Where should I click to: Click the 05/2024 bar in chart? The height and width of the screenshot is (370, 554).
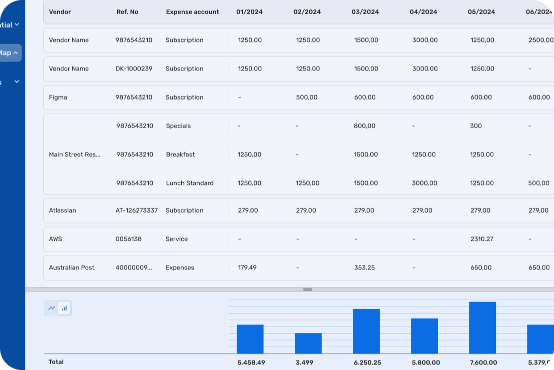pyautogui.click(x=482, y=328)
